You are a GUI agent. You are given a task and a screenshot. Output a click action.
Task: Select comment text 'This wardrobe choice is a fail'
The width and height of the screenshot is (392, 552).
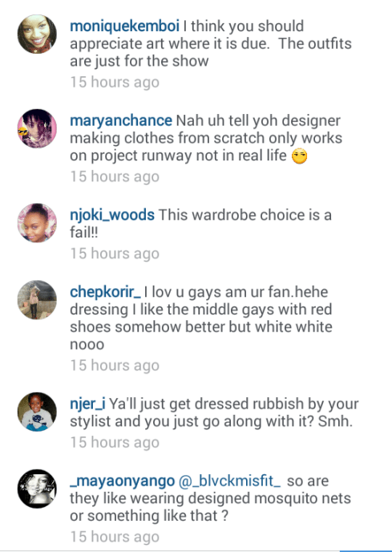point(200,224)
